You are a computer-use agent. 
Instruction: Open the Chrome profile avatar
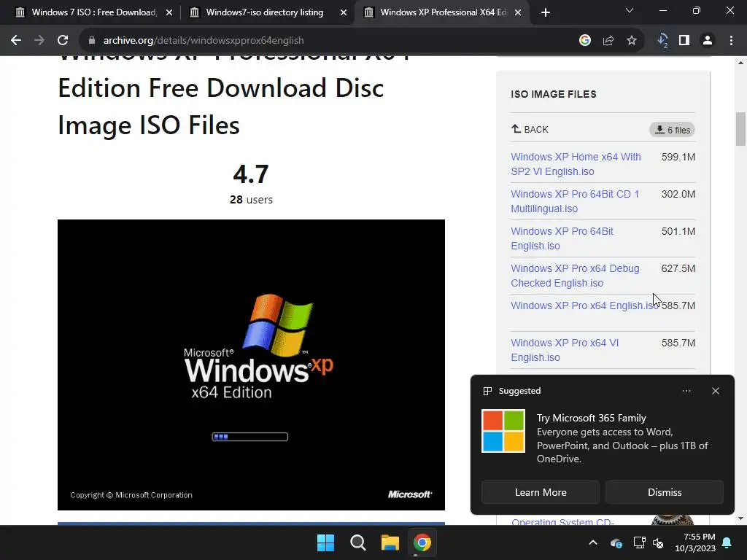[708, 41]
